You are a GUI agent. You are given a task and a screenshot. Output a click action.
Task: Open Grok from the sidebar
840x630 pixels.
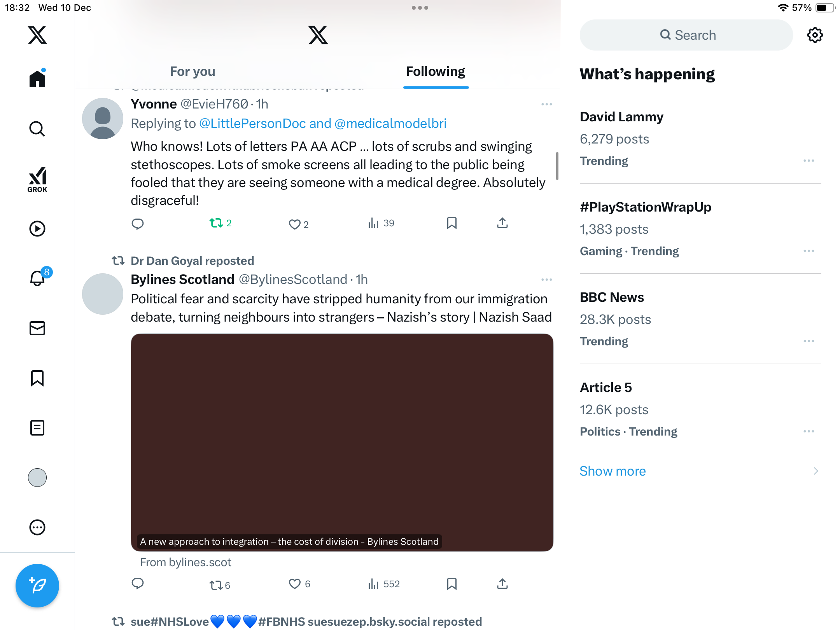click(37, 179)
